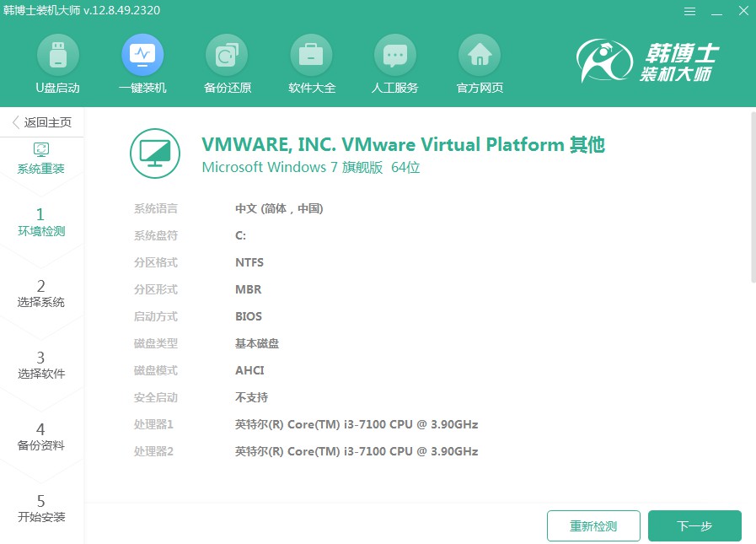Select step 3 选择软件
756x544 pixels.
[x=41, y=365]
